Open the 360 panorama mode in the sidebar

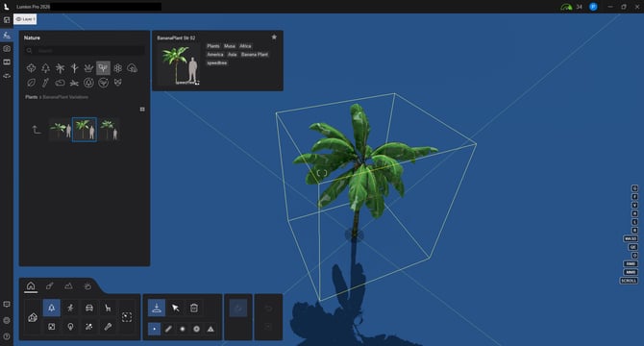pyautogui.click(x=7, y=76)
